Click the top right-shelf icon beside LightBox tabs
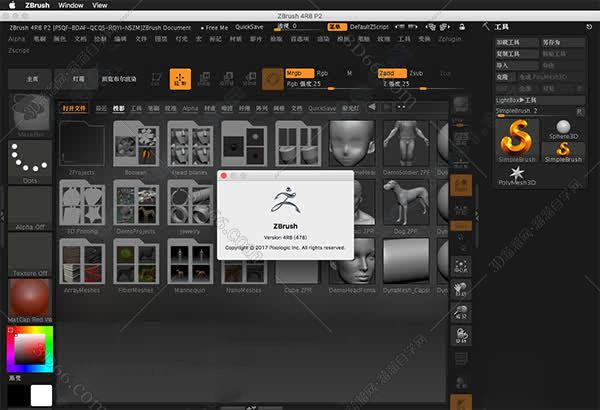Viewport: 600px width, 410px height. point(461,105)
